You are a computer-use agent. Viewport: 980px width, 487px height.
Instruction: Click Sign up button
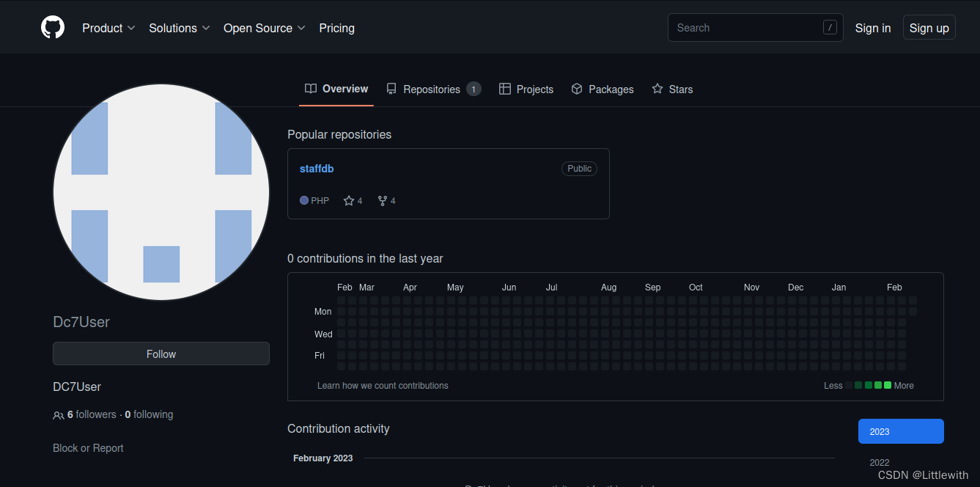point(929,28)
